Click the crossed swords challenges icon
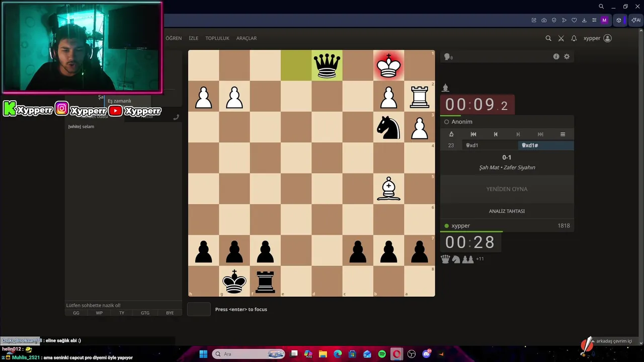 point(561,38)
